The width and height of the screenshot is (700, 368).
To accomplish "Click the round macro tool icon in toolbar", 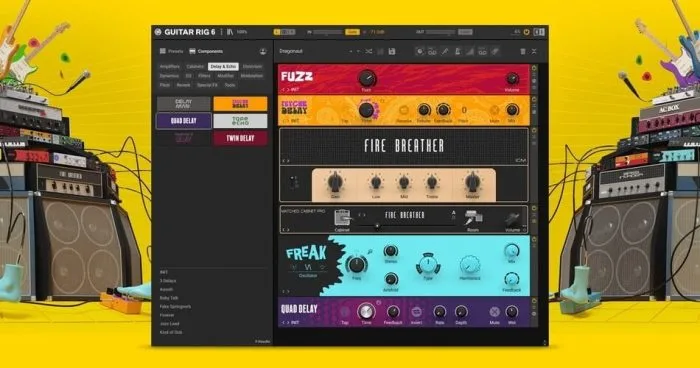I will 420,52.
